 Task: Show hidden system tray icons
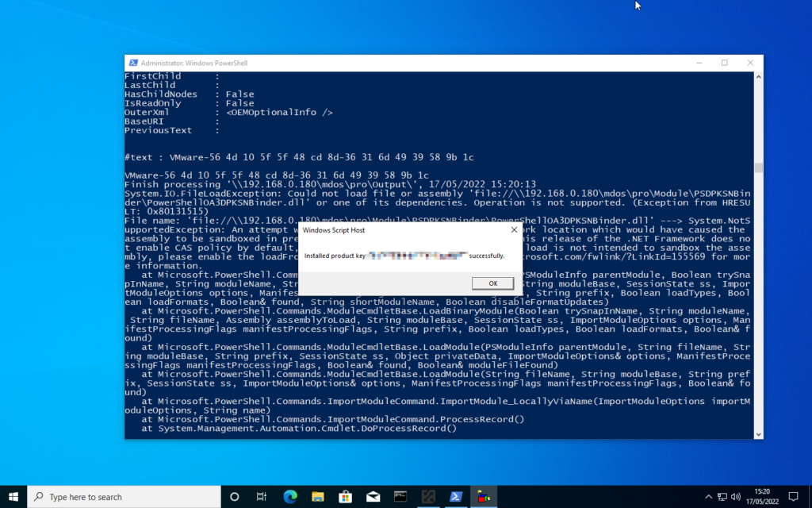[x=708, y=497]
